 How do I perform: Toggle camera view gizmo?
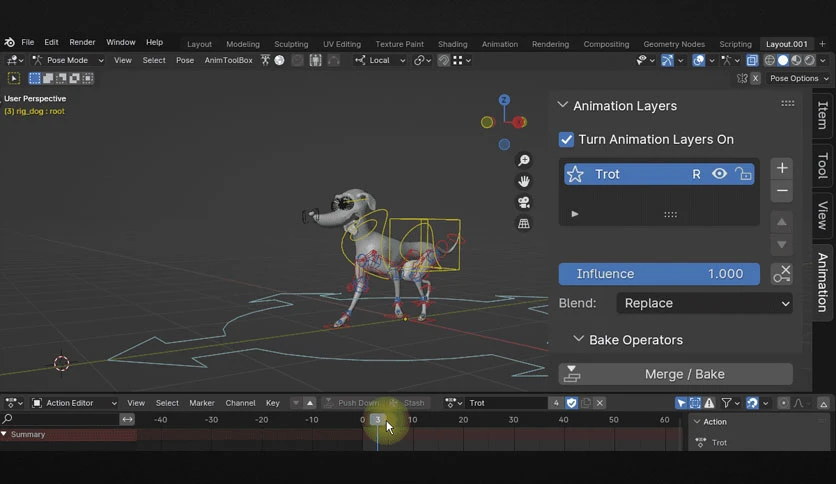click(524, 203)
